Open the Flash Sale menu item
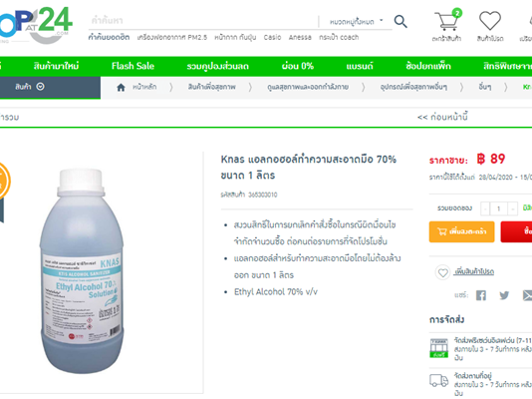This screenshot has width=532, height=399. tap(133, 66)
